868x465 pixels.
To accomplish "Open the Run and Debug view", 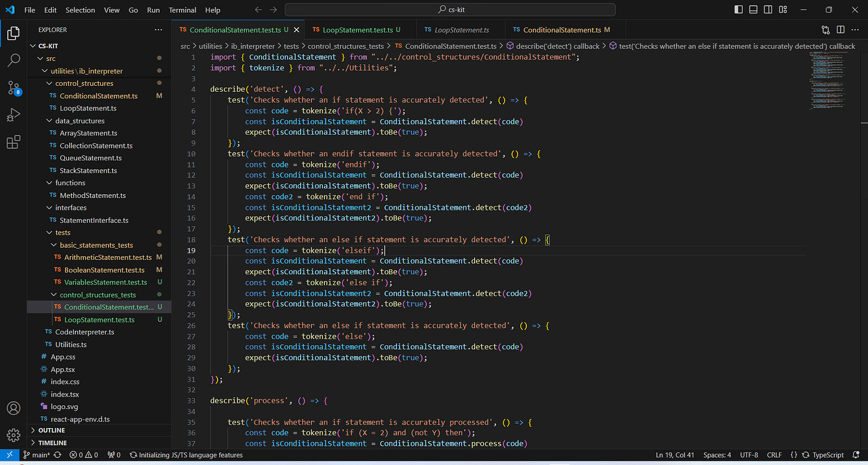I will pyautogui.click(x=13, y=115).
